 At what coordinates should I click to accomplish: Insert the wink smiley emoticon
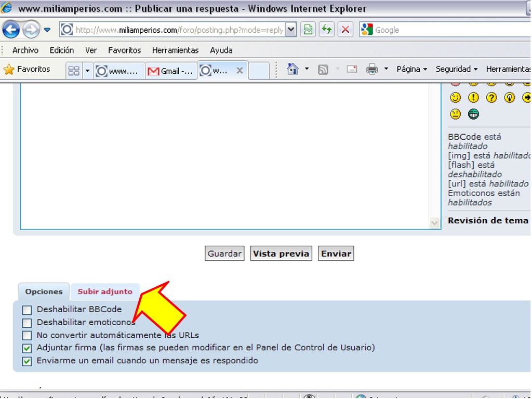tap(455, 98)
